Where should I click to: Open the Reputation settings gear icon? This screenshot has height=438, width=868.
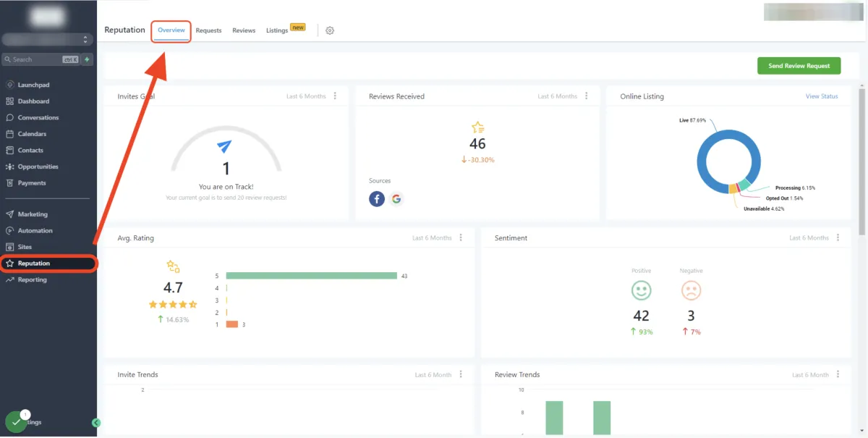[330, 30]
